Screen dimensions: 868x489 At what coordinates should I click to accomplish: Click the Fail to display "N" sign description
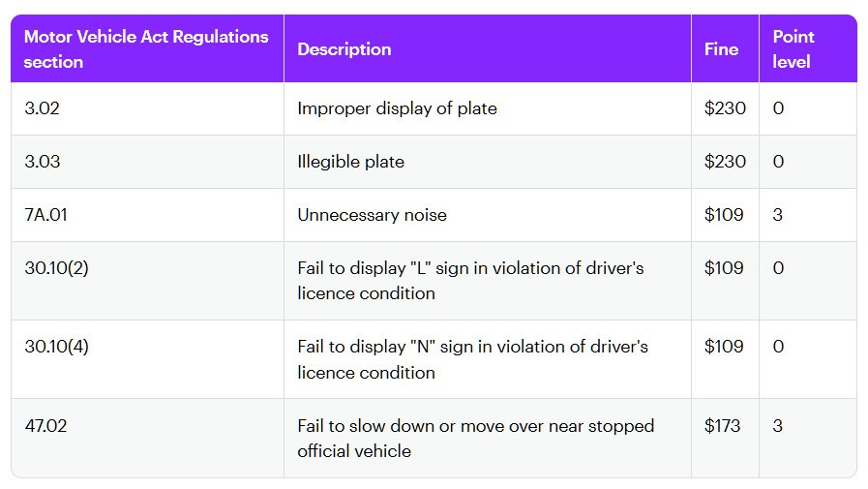[x=473, y=359]
